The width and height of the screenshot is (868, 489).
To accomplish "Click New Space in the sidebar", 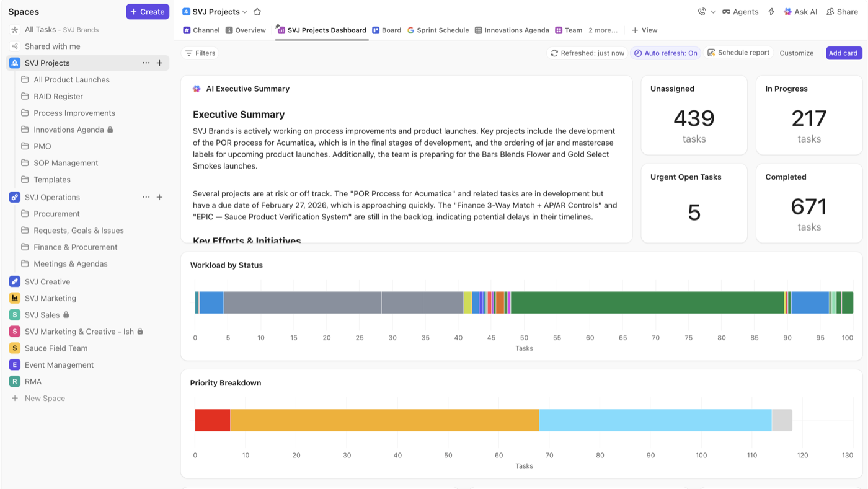I will (x=45, y=399).
